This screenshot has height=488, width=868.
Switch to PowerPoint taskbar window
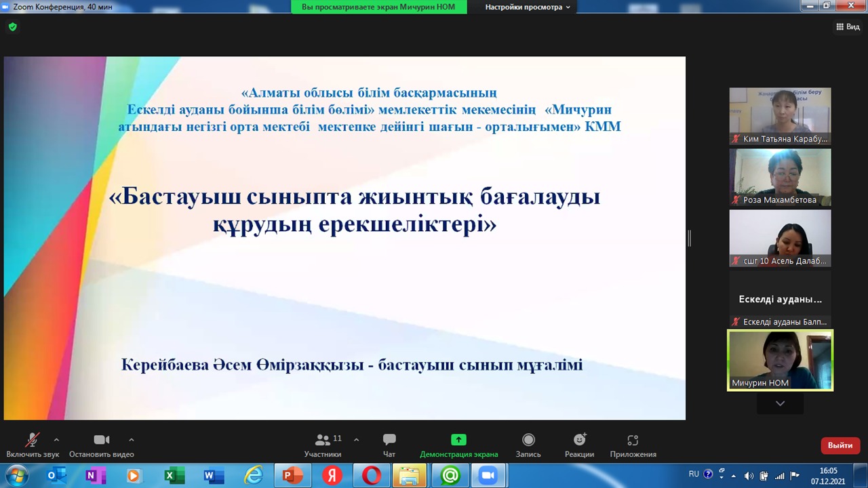coord(292,476)
